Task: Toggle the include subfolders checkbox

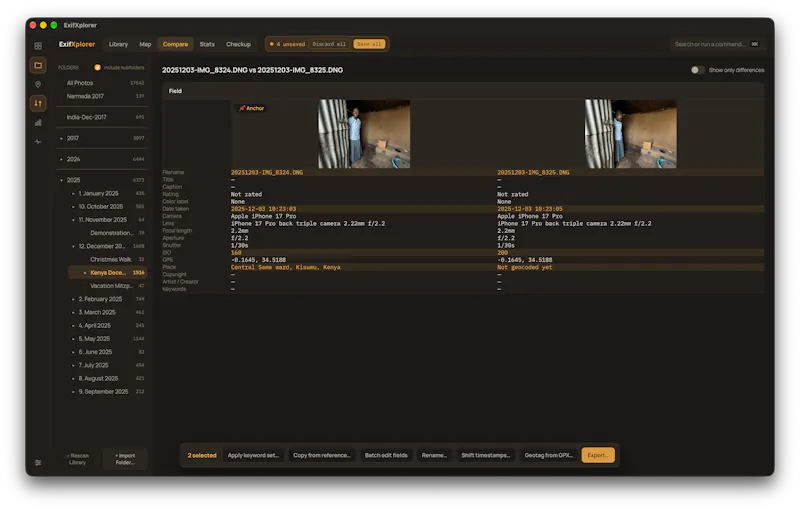Action: click(97, 67)
